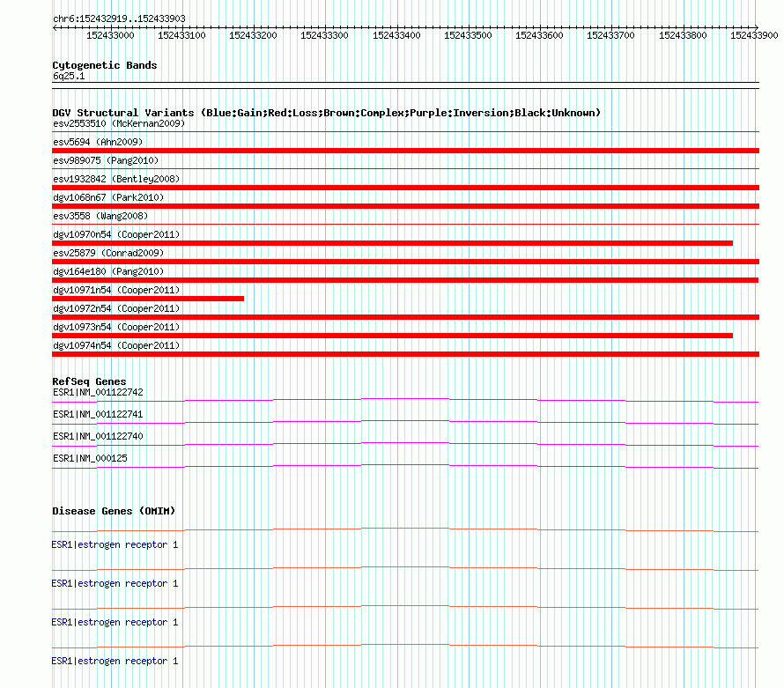Image resolution: width=784 pixels, height=688 pixels.
Task: Select variant esv989075 (Pang2010)
Action: [106, 160]
